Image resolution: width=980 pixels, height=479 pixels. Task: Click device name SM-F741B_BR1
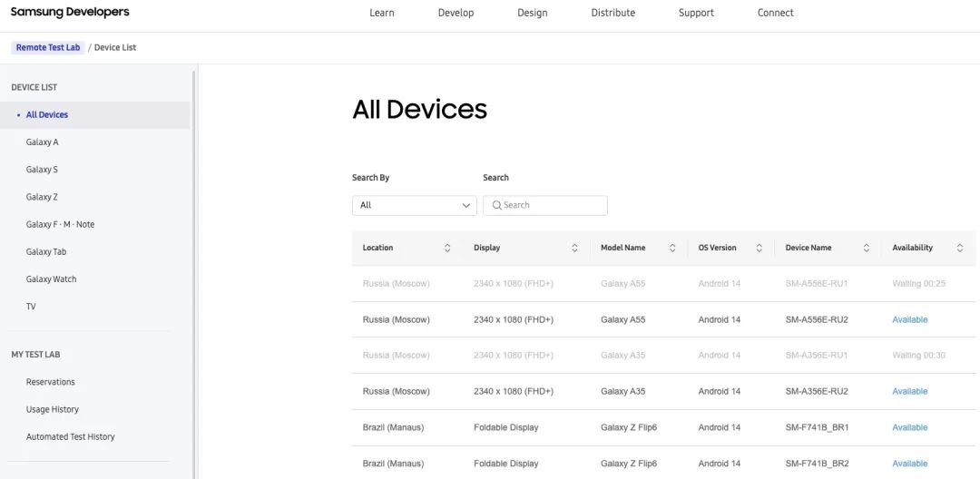[x=817, y=428]
